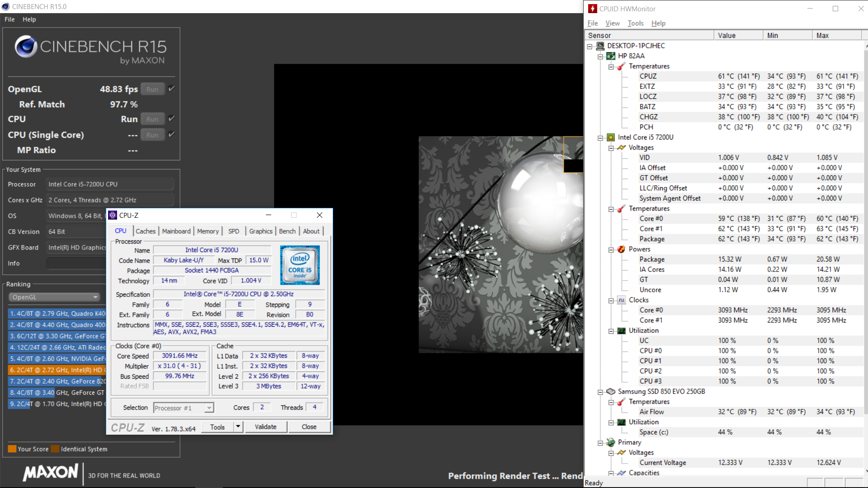Open the HWMonitor Help menu
868x488 pixels.
coord(658,23)
